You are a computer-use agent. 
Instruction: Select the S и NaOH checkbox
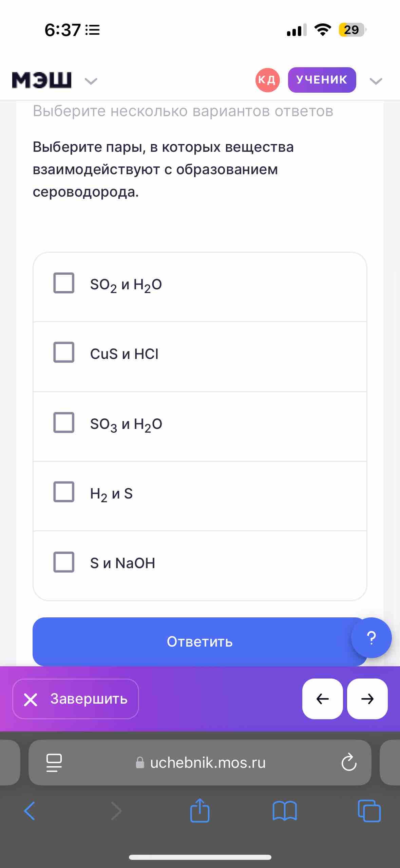[x=64, y=562]
